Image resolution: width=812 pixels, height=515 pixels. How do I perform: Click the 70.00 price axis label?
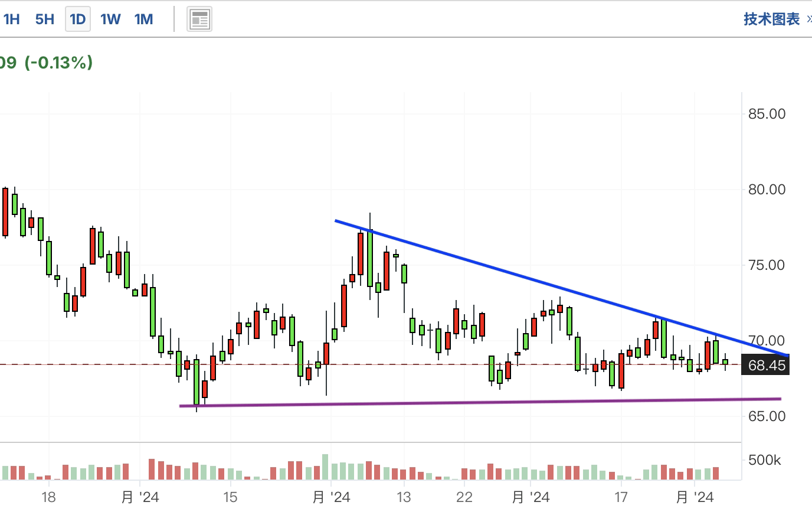click(767, 341)
